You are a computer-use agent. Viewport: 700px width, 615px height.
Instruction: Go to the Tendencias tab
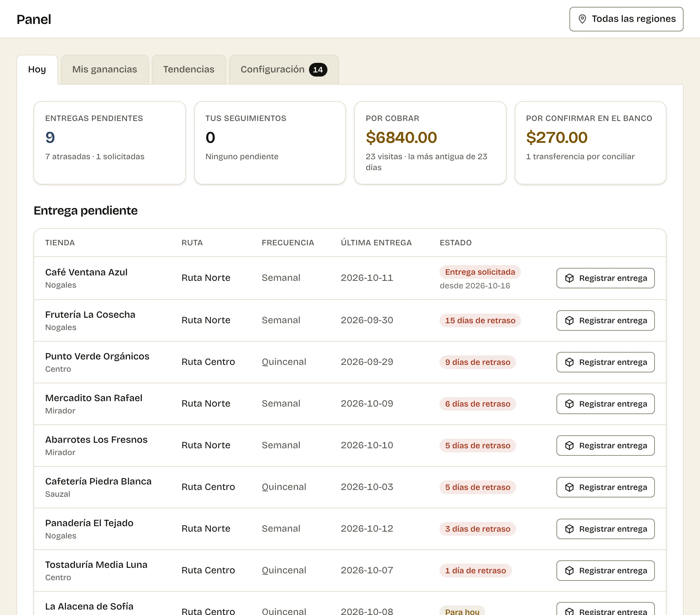(x=189, y=69)
